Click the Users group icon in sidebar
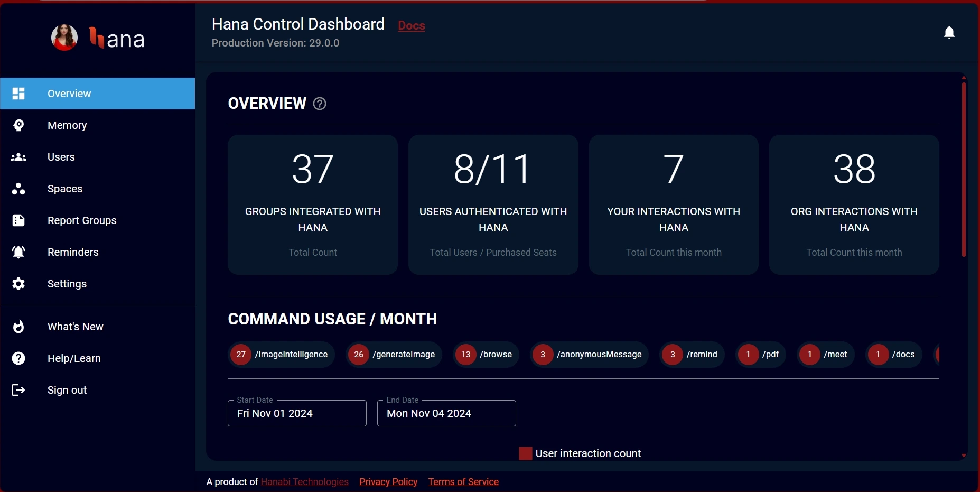 18,157
